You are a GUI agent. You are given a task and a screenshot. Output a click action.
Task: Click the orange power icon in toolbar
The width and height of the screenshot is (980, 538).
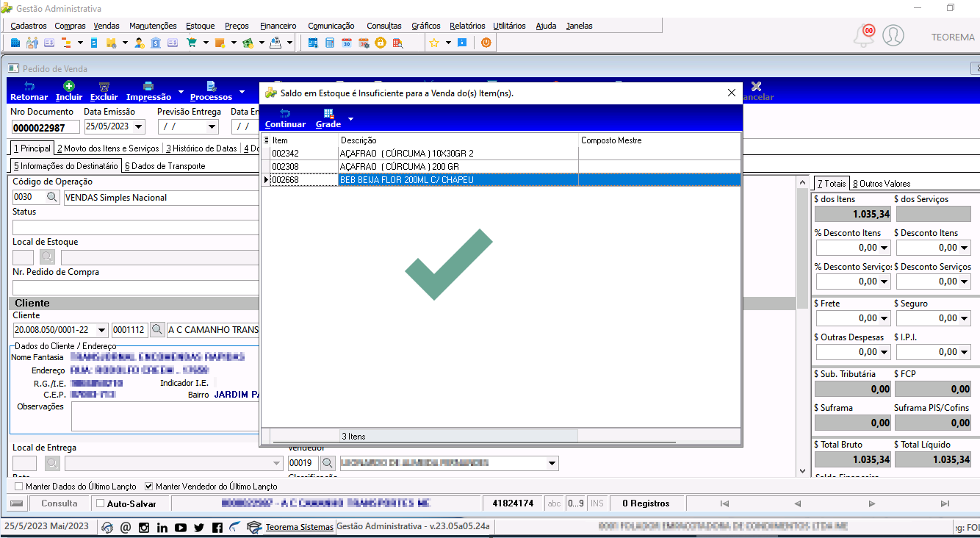pos(486,43)
